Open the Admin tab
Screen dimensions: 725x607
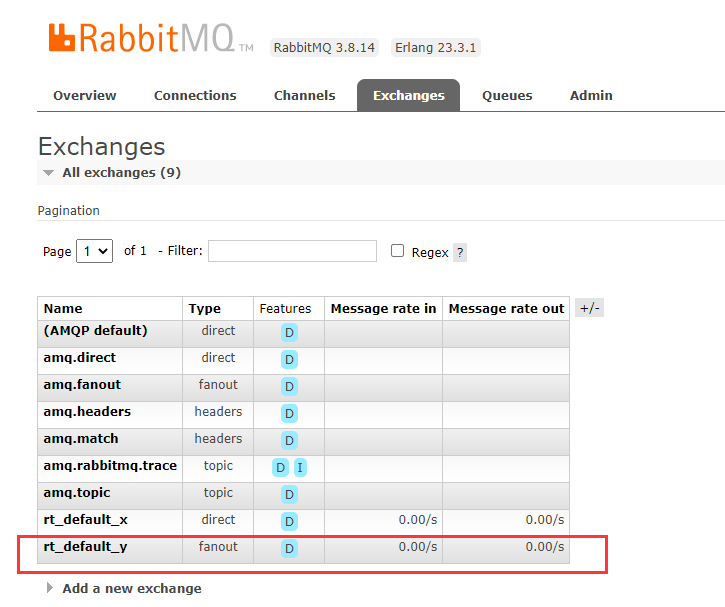pos(591,95)
